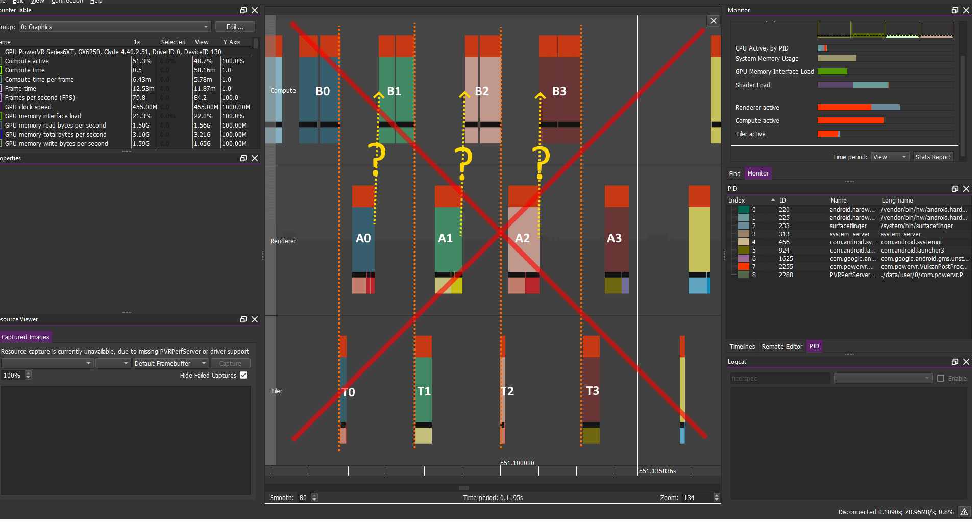Close the Monitor panel

click(x=966, y=10)
